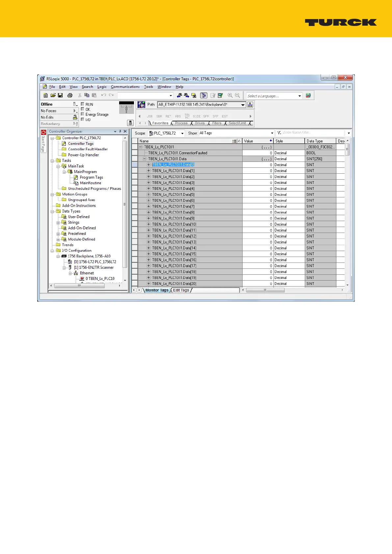Save the project with the floppy disk icon
The image size is (392, 554).
pyautogui.click(x=60, y=95)
